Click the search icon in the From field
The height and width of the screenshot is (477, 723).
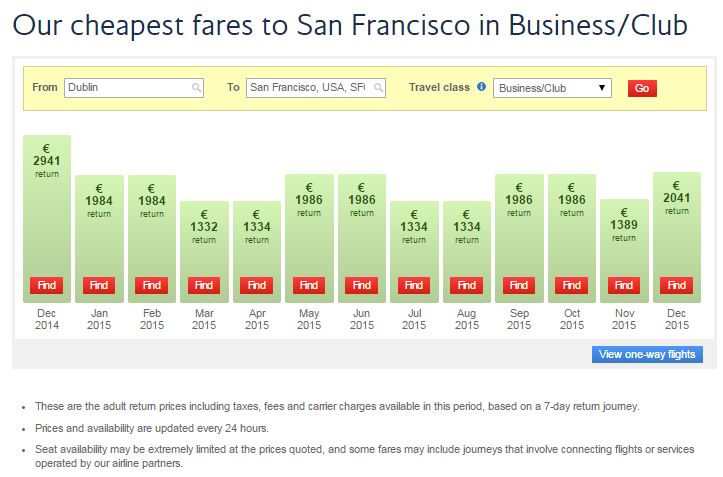[x=197, y=88]
